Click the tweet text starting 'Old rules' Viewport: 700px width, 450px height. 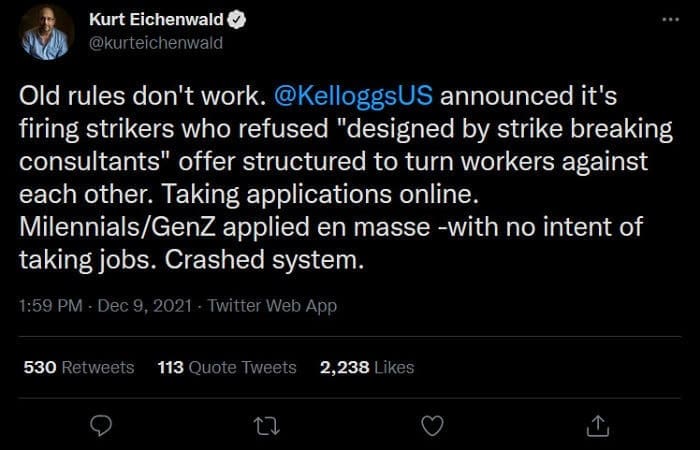(x=346, y=178)
